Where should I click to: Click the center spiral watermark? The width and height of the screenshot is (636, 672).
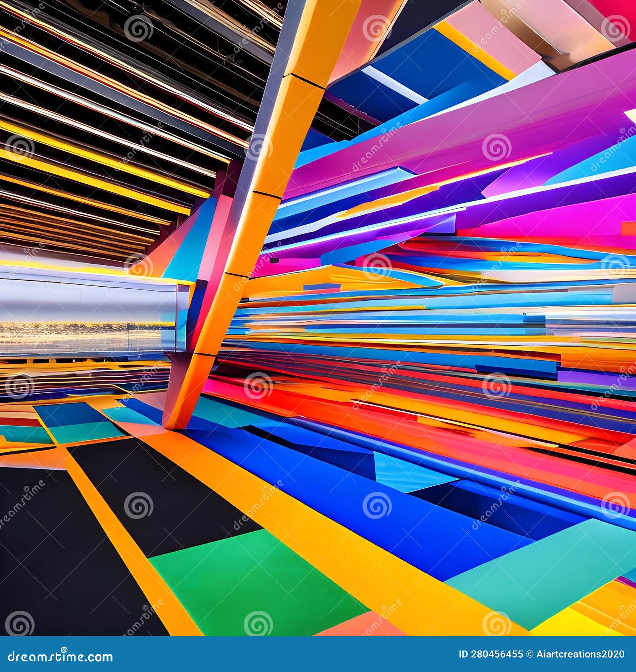pos(258,384)
